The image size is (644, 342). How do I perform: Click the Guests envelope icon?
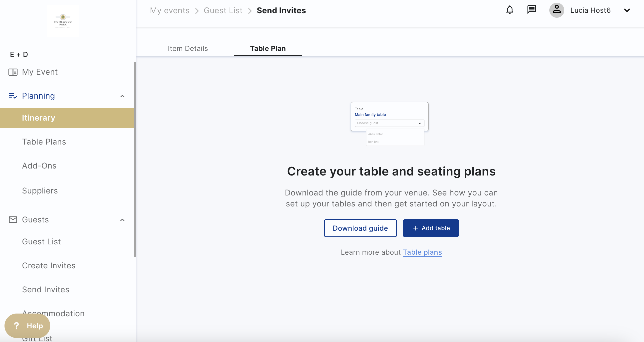point(13,220)
